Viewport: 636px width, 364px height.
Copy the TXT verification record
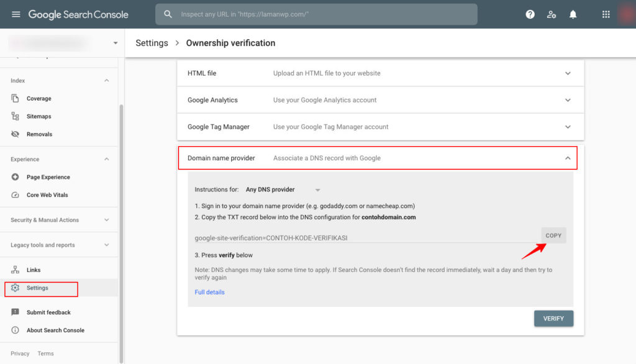pyautogui.click(x=553, y=235)
